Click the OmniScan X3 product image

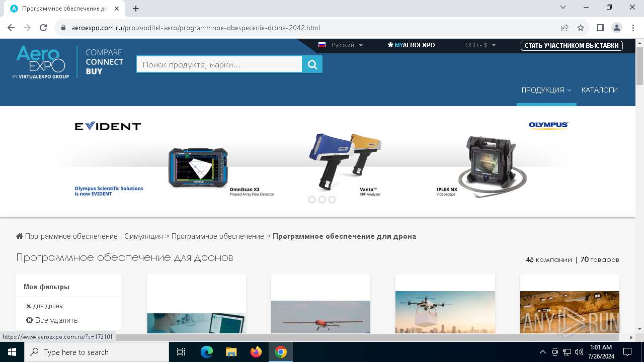tap(198, 168)
